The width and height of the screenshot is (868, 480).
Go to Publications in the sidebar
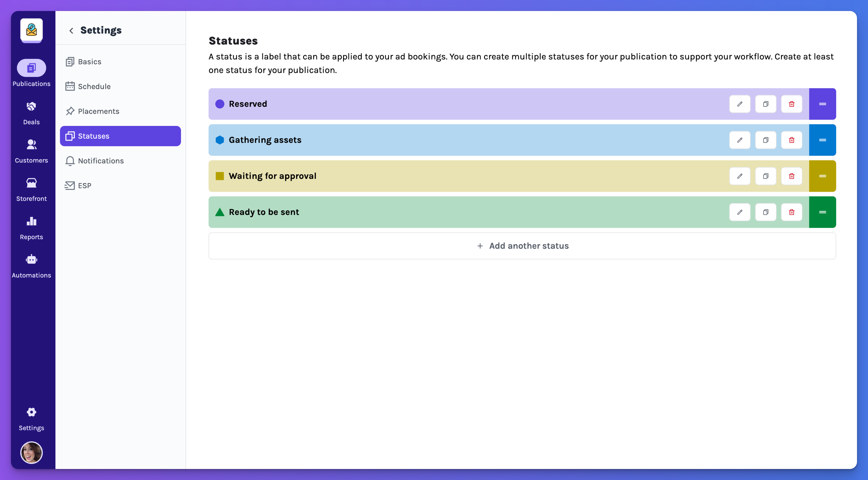coord(31,73)
